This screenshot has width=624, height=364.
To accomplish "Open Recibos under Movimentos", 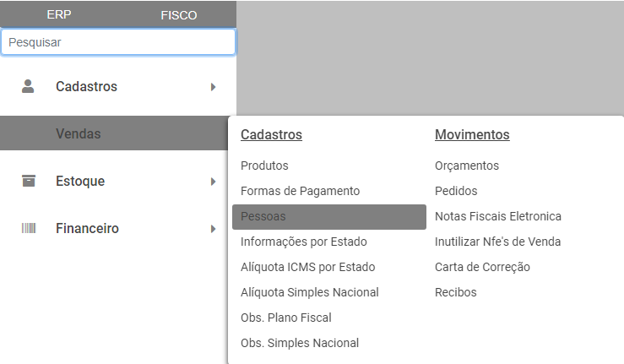I will click(456, 292).
